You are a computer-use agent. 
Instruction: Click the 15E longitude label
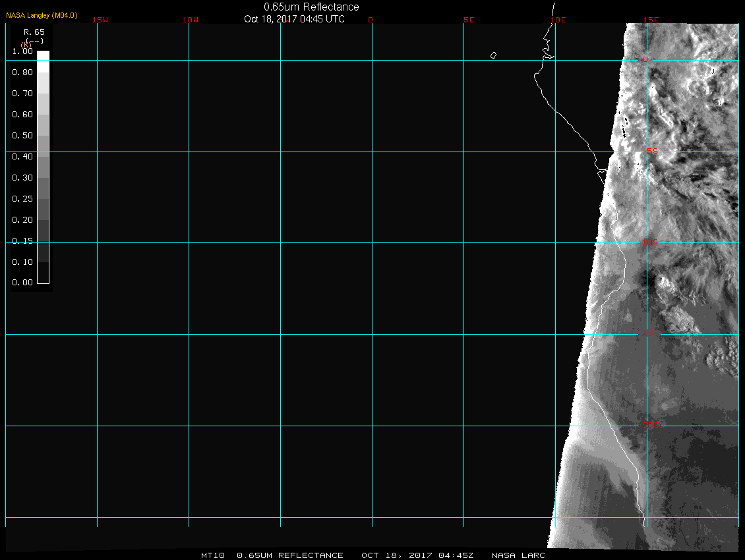(651, 20)
